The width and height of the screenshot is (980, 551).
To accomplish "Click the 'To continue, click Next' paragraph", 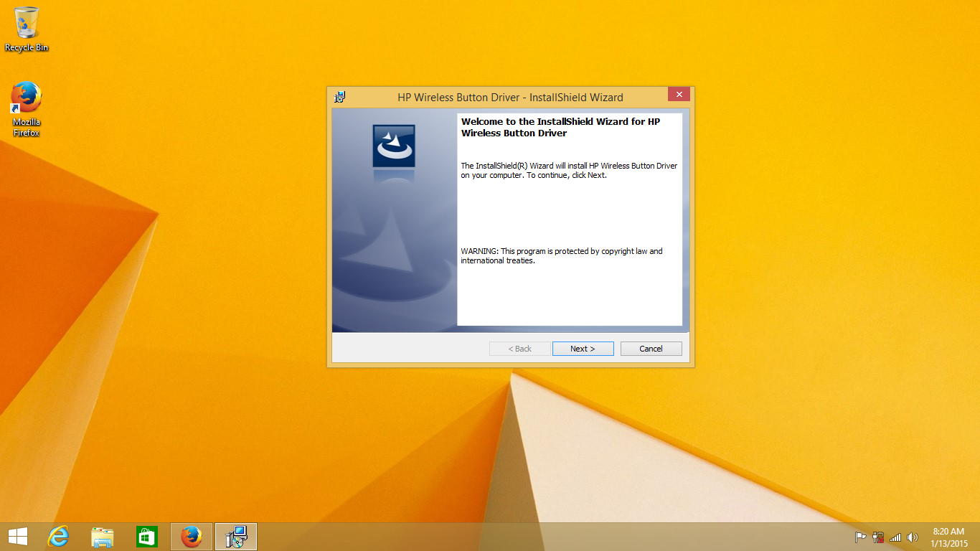I will click(569, 171).
